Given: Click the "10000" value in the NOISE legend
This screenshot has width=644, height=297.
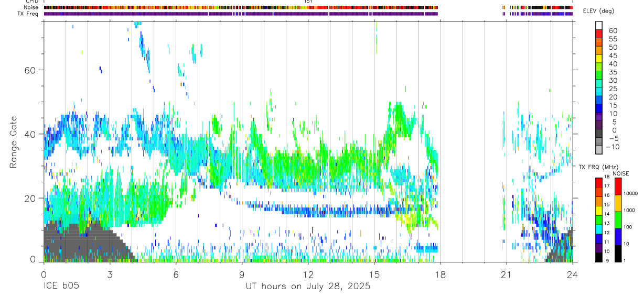Looking at the screenshot, I should click(x=630, y=193).
